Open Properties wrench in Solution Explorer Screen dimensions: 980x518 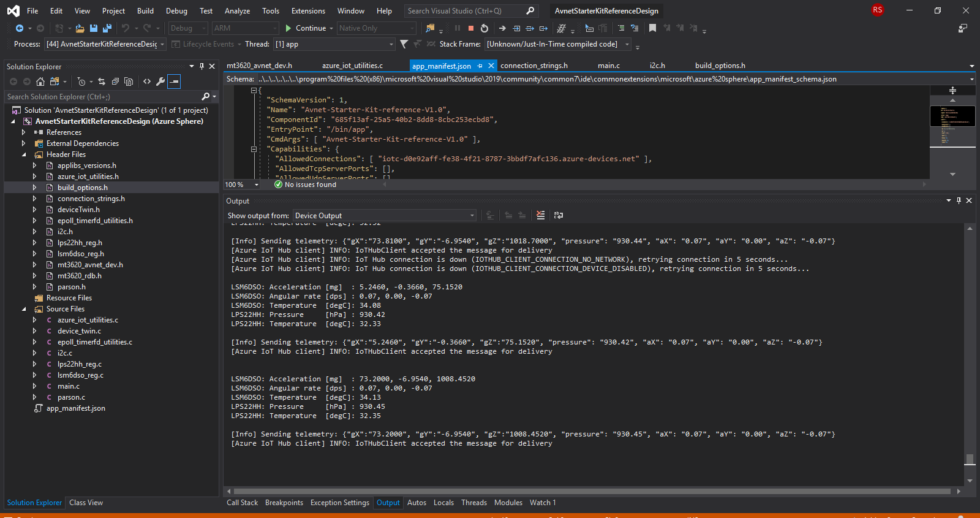[160, 82]
